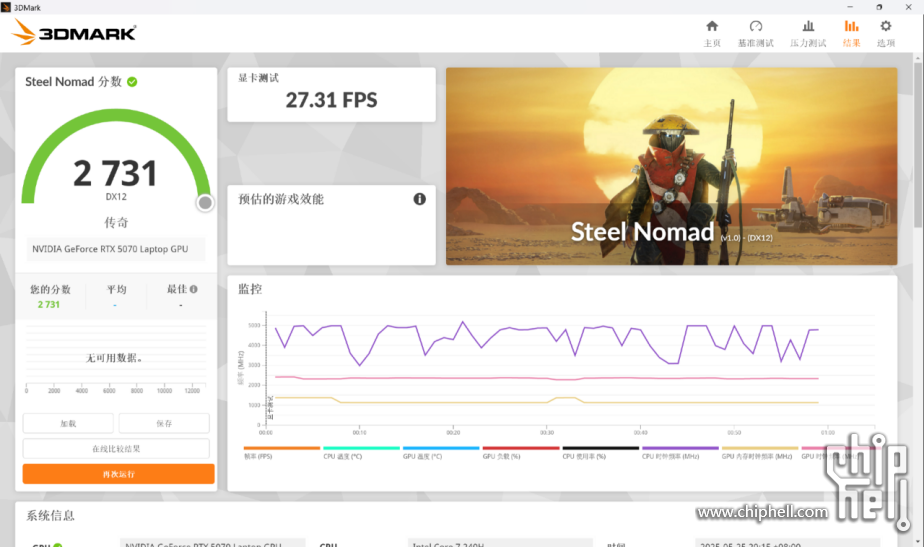Click the 平均 column label
The width and height of the screenshot is (924, 547).
[x=116, y=289]
